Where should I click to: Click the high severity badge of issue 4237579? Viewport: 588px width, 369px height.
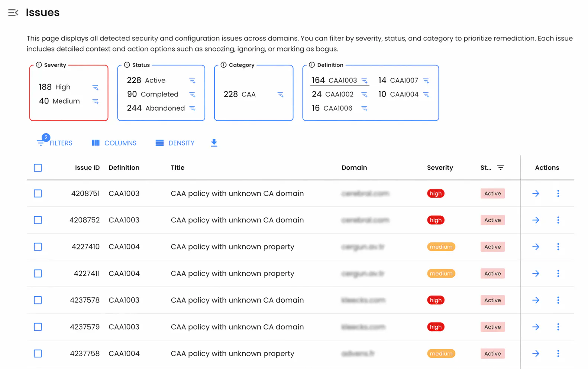tap(436, 327)
